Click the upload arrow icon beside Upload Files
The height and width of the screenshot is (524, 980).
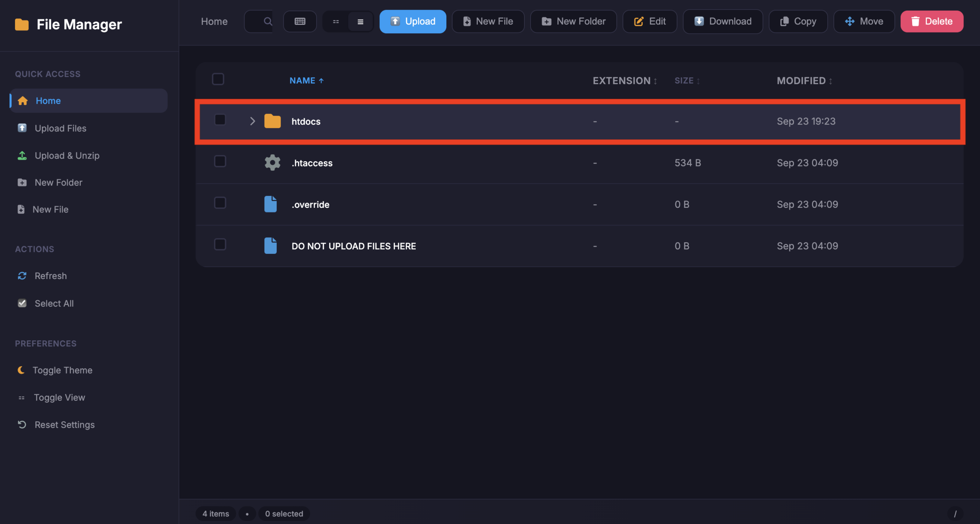click(22, 128)
